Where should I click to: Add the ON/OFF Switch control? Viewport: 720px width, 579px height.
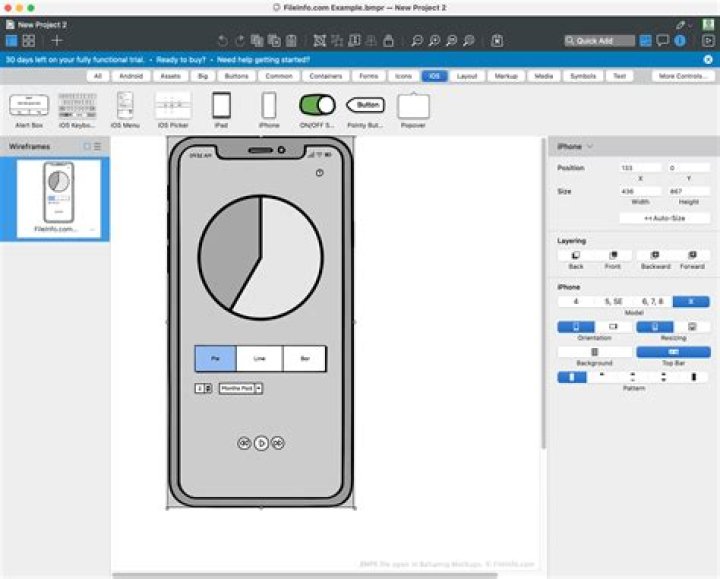(317, 105)
